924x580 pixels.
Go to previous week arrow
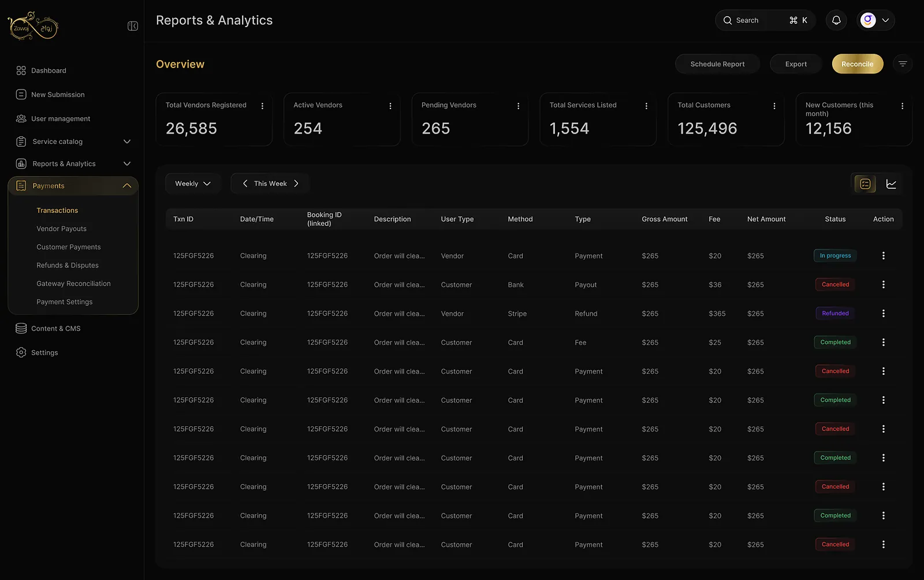pos(245,184)
